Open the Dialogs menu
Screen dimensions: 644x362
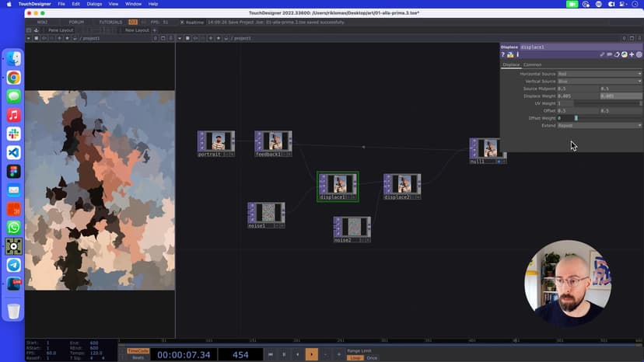[94, 4]
